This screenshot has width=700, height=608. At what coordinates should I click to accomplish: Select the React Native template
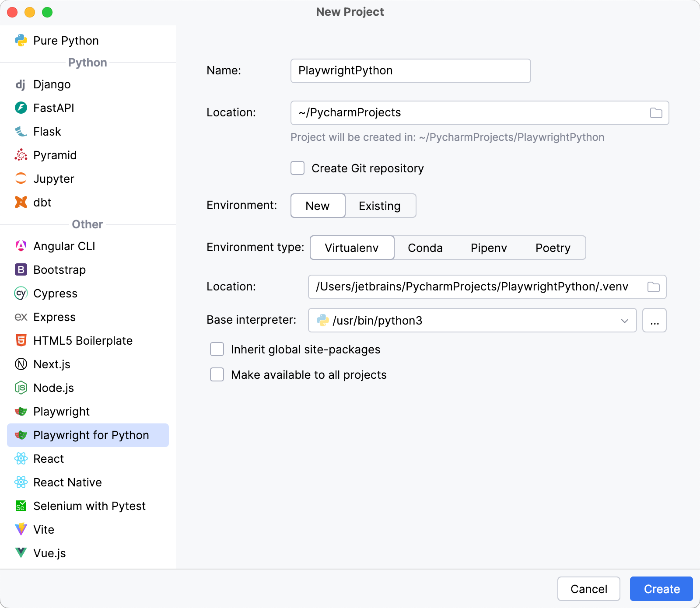pos(67,482)
